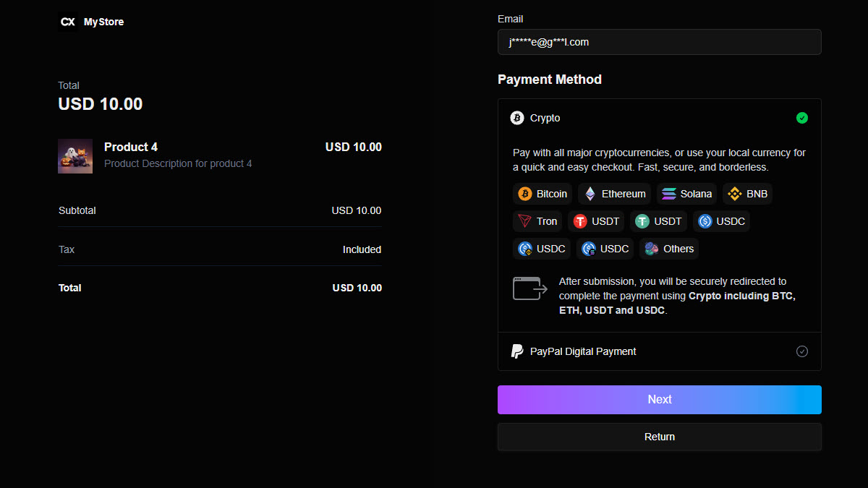Choose the yellow BNB icon

[x=735, y=194]
